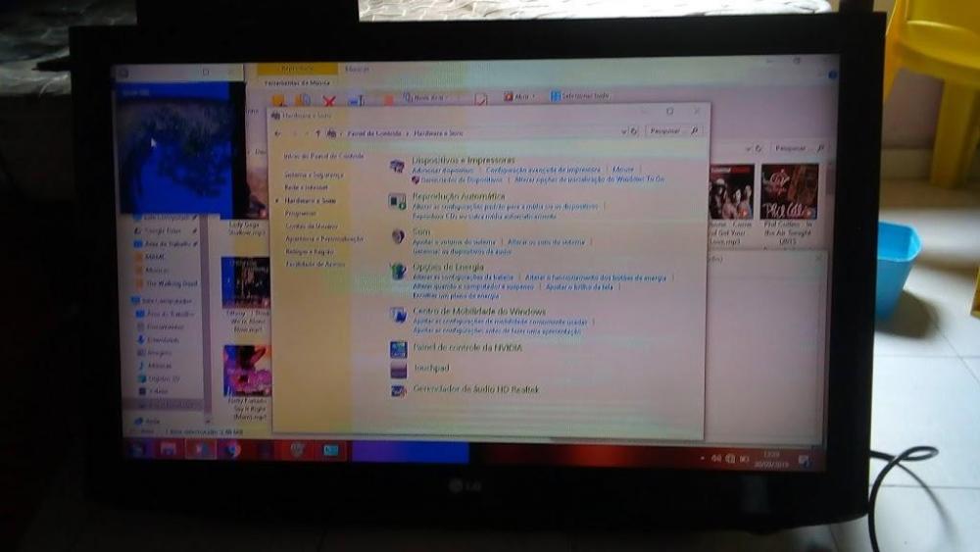980x552 pixels.
Task: Click Dispositivos e Impressoras heading
Action: pyautogui.click(x=464, y=161)
